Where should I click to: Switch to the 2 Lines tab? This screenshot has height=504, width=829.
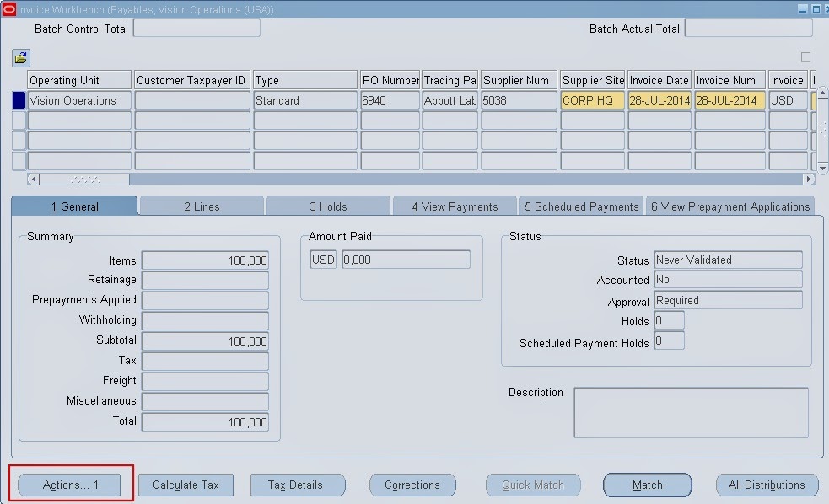(x=202, y=205)
